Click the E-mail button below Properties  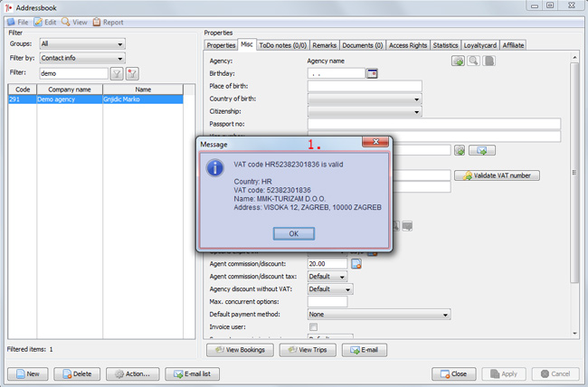tap(365, 350)
